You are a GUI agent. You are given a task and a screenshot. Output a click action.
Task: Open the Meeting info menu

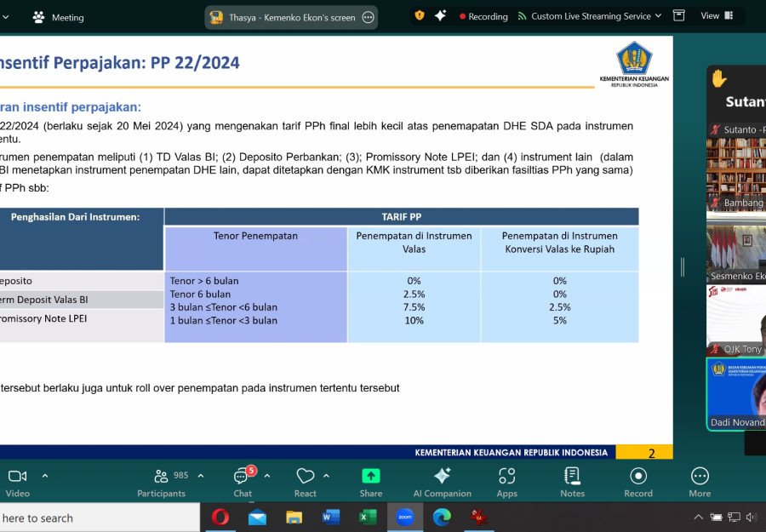point(58,18)
